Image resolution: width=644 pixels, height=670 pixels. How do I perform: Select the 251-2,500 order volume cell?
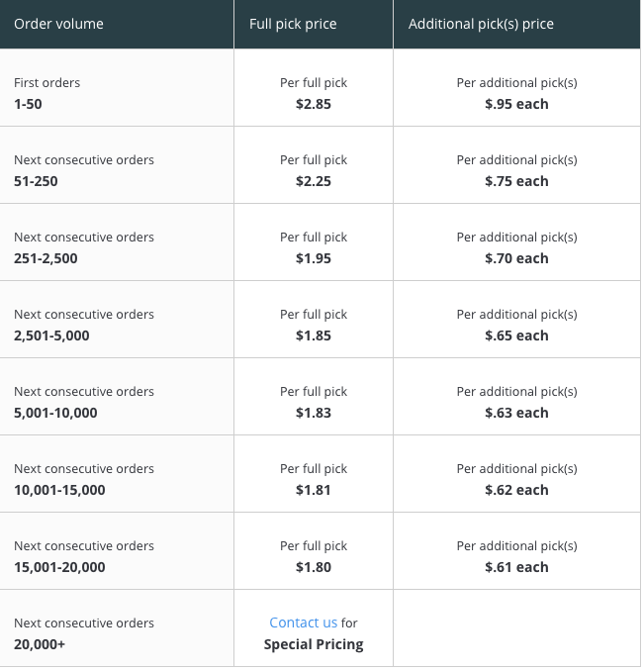coord(117,242)
